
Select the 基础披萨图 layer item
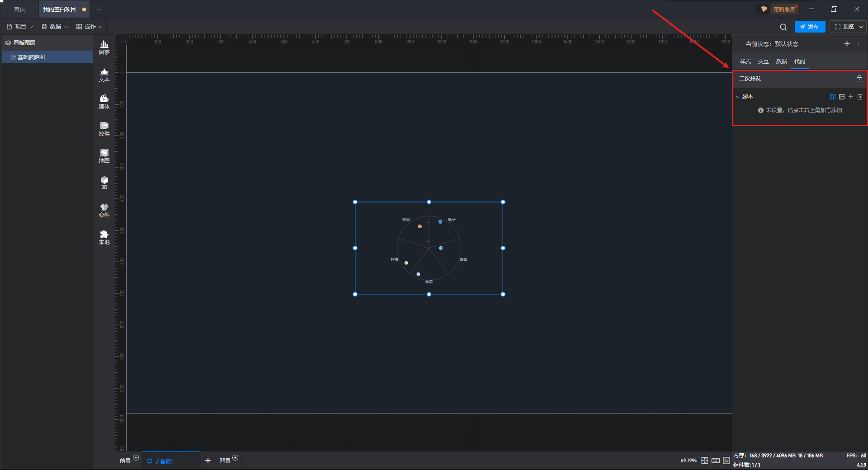47,57
